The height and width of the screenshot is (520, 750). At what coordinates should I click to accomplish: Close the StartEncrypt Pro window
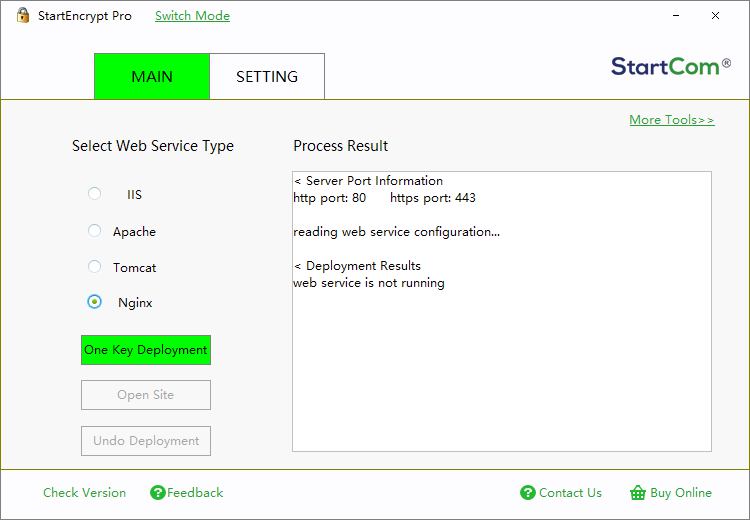tap(716, 15)
